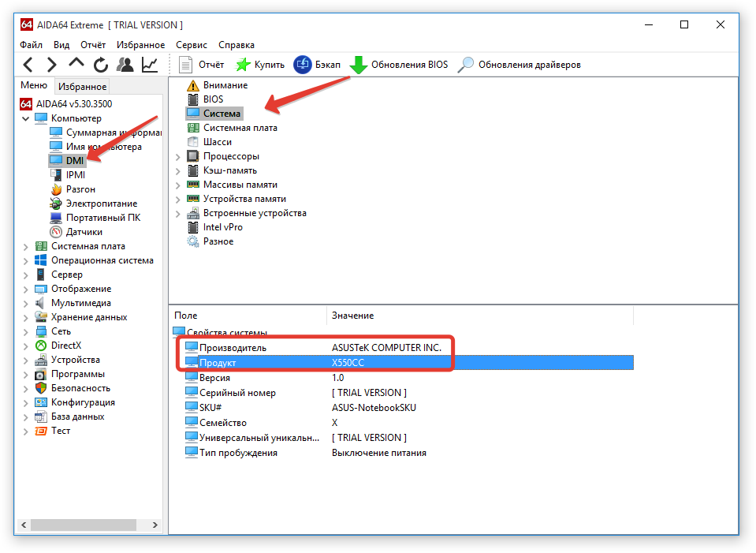756x553 pixels.
Task: Expand the Операционная система node
Action: (25, 260)
